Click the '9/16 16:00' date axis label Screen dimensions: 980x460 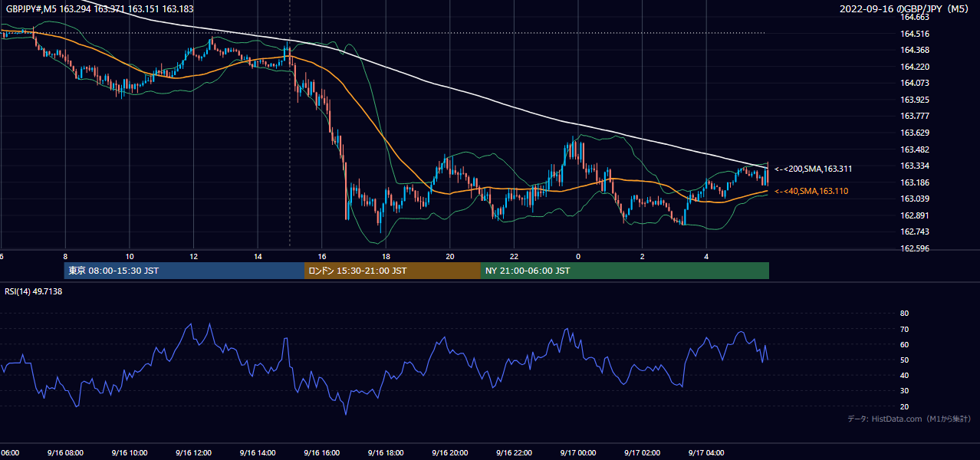pos(321,452)
